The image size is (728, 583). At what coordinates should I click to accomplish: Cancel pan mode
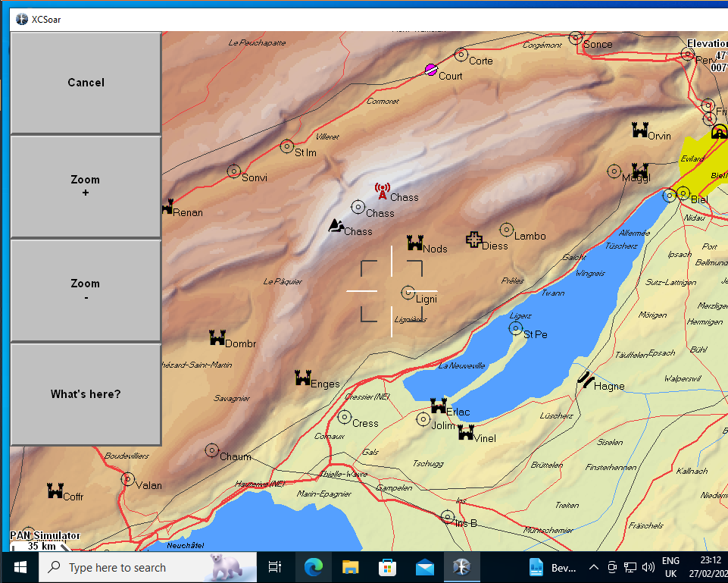coord(86,83)
